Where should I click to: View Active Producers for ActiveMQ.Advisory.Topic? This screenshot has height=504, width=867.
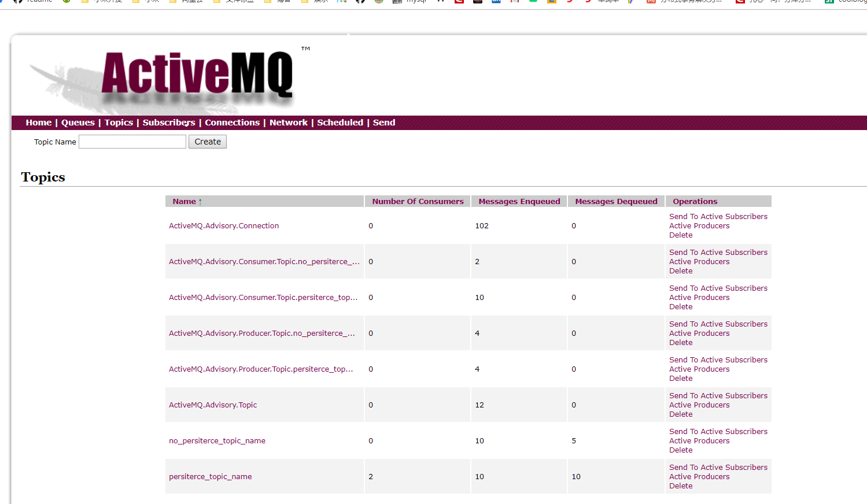coord(699,405)
